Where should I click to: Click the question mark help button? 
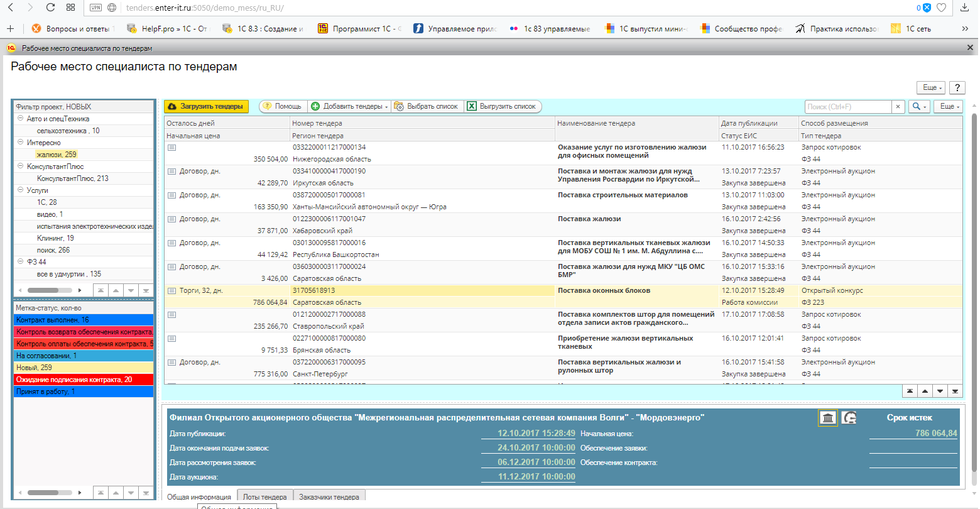pyautogui.click(x=957, y=87)
